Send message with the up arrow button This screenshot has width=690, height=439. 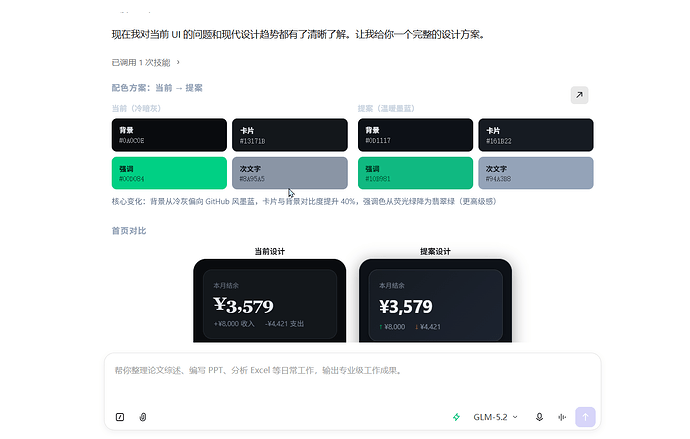[x=585, y=417]
